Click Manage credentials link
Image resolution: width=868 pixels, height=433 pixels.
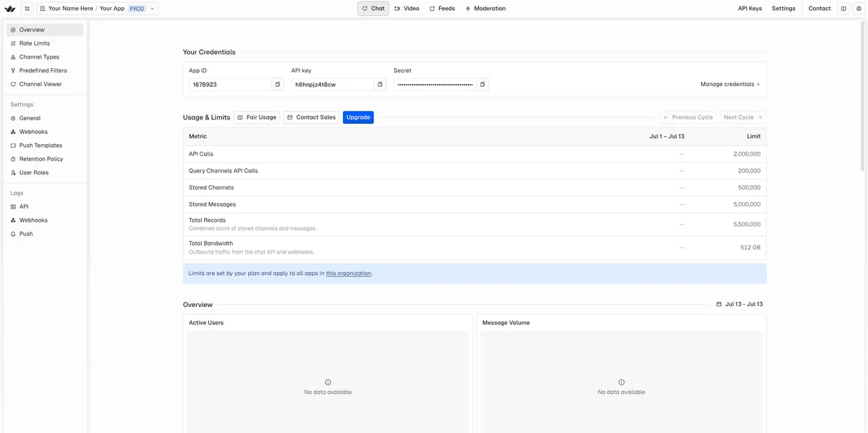coord(730,85)
